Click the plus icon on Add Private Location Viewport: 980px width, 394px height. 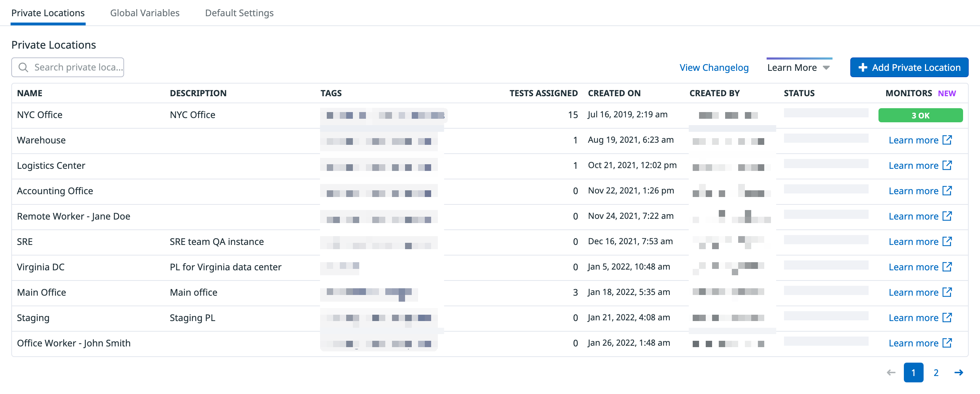[863, 67]
